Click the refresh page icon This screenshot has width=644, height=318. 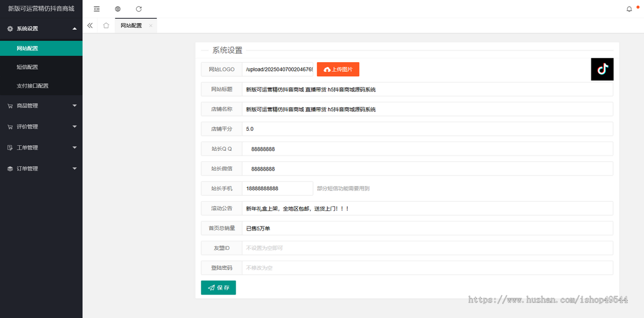pos(139,9)
